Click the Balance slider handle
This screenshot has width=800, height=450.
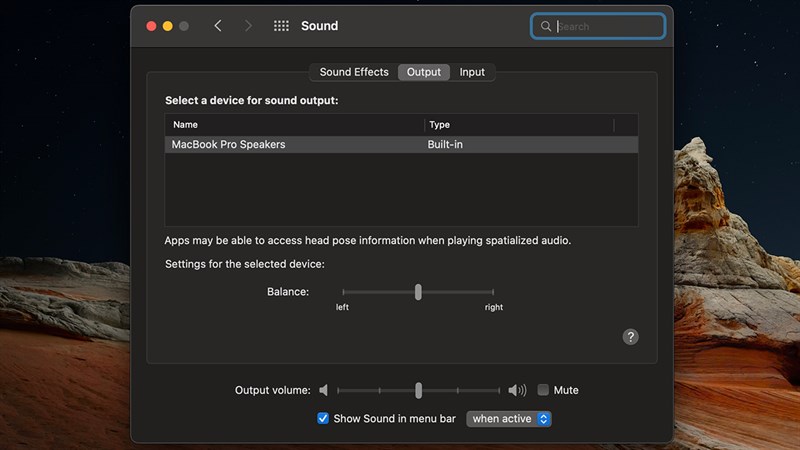pyautogui.click(x=418, y=292)
